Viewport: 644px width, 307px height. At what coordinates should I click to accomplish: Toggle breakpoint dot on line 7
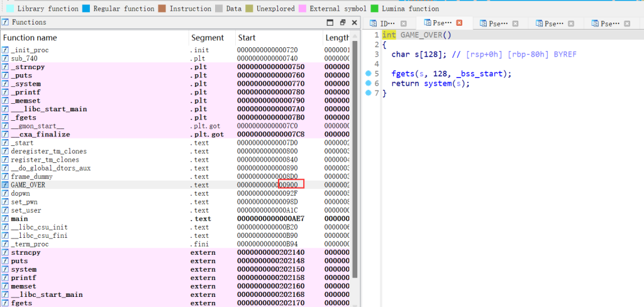[x=369, y=94]
